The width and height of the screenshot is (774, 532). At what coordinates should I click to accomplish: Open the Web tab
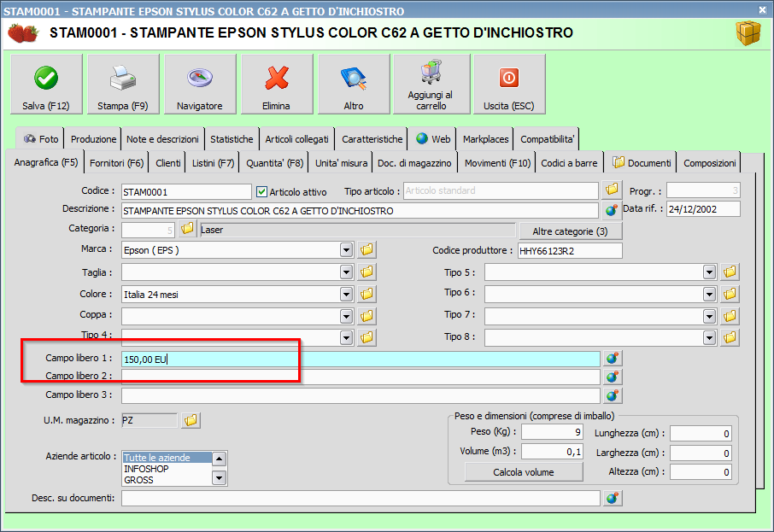tap(433, 139)
